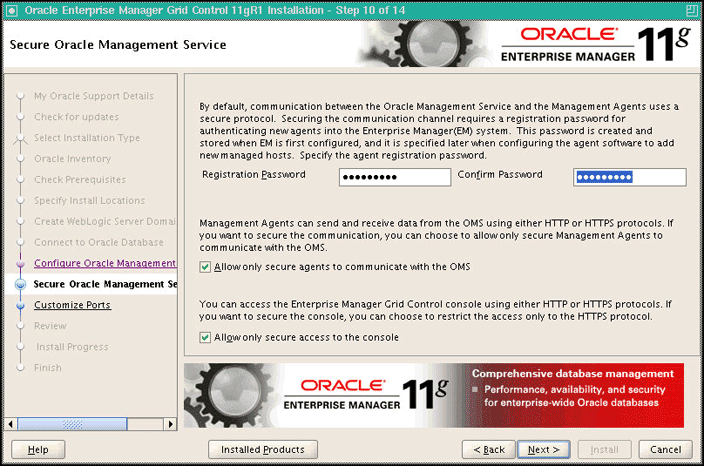Open the Configure Oracle Management step link

tap(105, 263)
